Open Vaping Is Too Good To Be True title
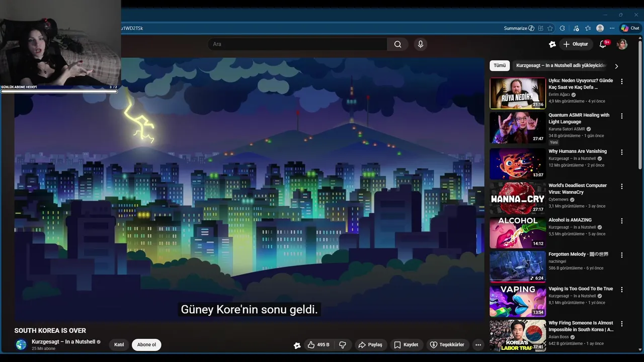The height and width of the screenshot is (362, 644). (581, 289)
